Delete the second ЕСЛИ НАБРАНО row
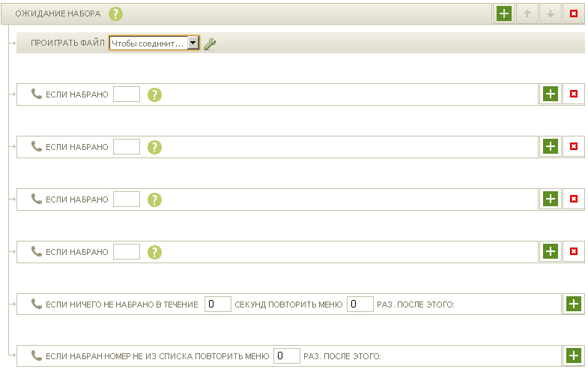The height and width of the screenshot is (372, 588). point(573,146)
